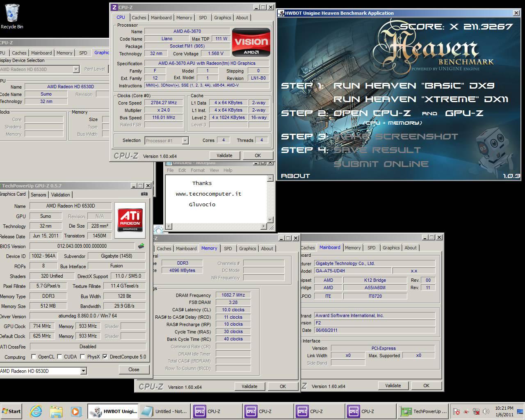Click the GPU-Z Name field AMD Radeon HD 6530D
This screenshot has height=420, width=525.
click(71, 206)
